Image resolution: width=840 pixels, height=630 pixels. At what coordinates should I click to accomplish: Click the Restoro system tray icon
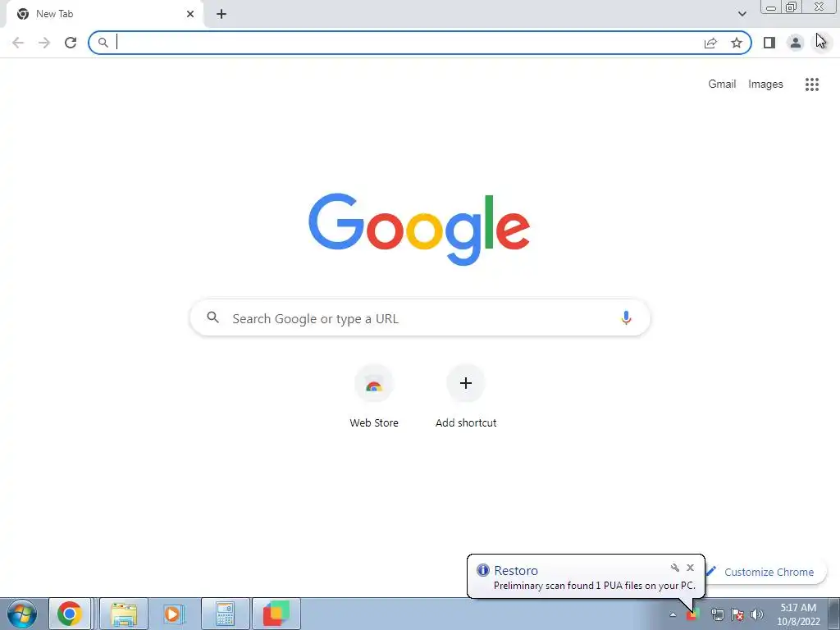pos(692,615)
